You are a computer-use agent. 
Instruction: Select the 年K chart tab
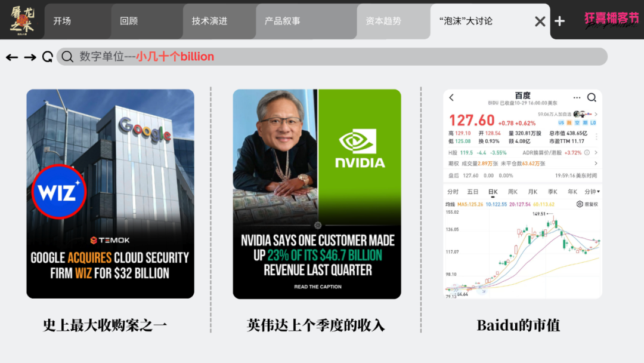click(x=572, y=192)
